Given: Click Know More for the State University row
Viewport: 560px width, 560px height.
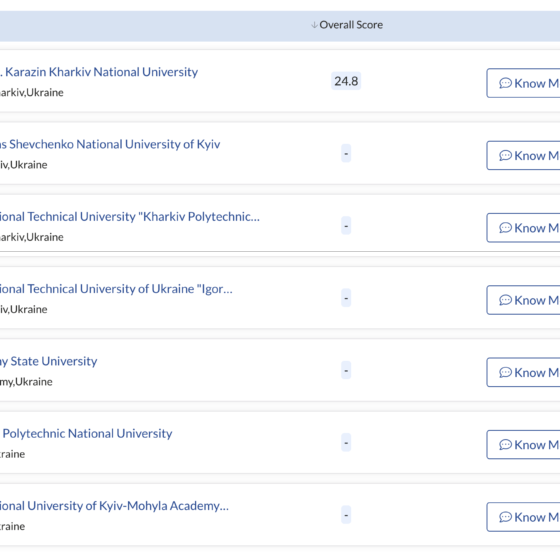Looking at the screenshot, I should click(523, 372).
